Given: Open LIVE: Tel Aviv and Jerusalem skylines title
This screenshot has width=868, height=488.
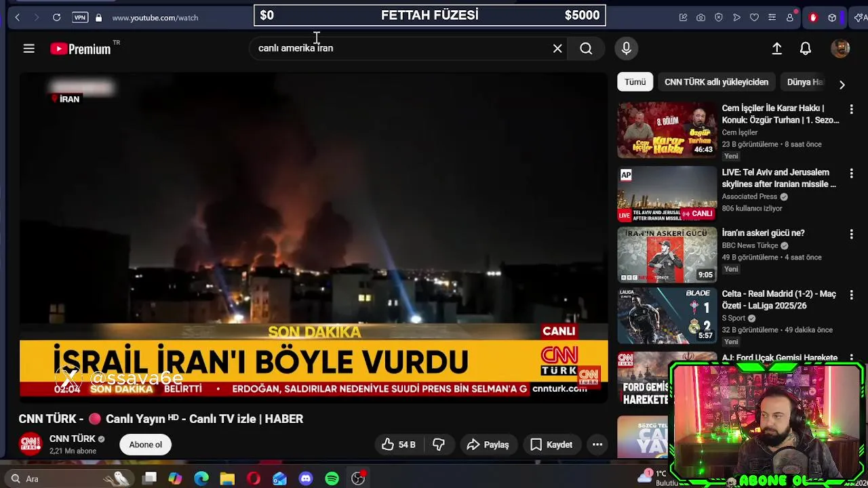Looking at the screenshot, I should (779, 178).
